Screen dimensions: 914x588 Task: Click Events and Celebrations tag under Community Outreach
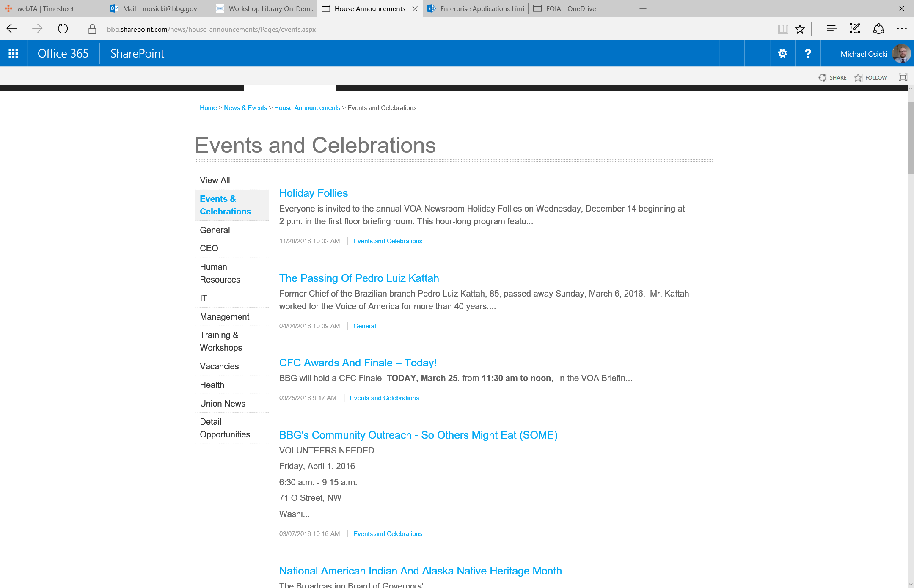tap(388, 534)
